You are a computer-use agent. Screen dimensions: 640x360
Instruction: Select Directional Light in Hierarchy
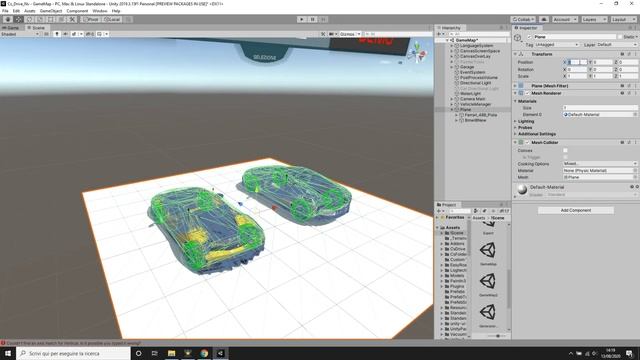[x=475, y=83]
